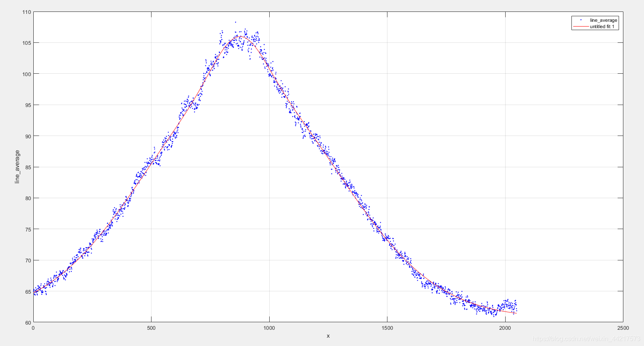Click the y-axis tick label 80

(28, 198)
